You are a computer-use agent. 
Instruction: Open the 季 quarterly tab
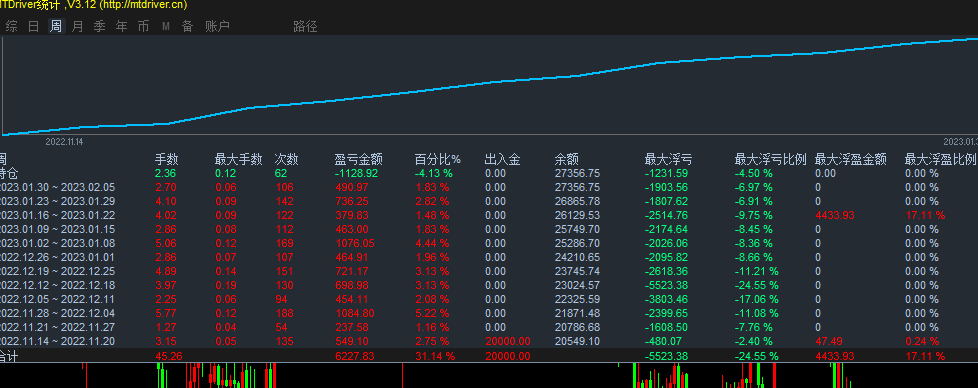(x=100, y=26)
